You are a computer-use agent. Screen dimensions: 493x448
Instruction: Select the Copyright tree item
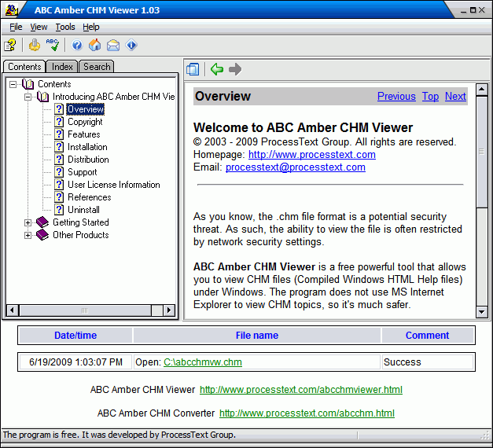pos(85,122)
